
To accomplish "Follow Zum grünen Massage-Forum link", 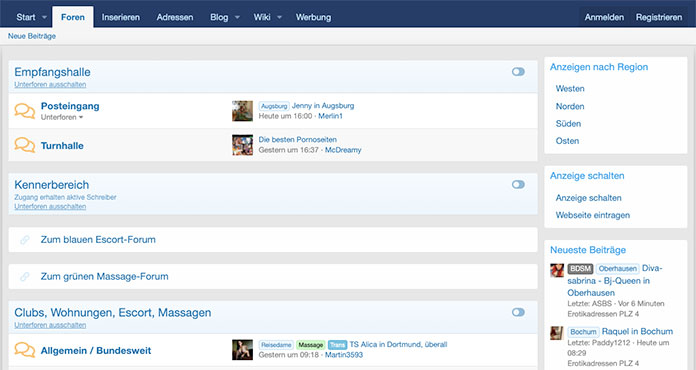I will (105, 276).
